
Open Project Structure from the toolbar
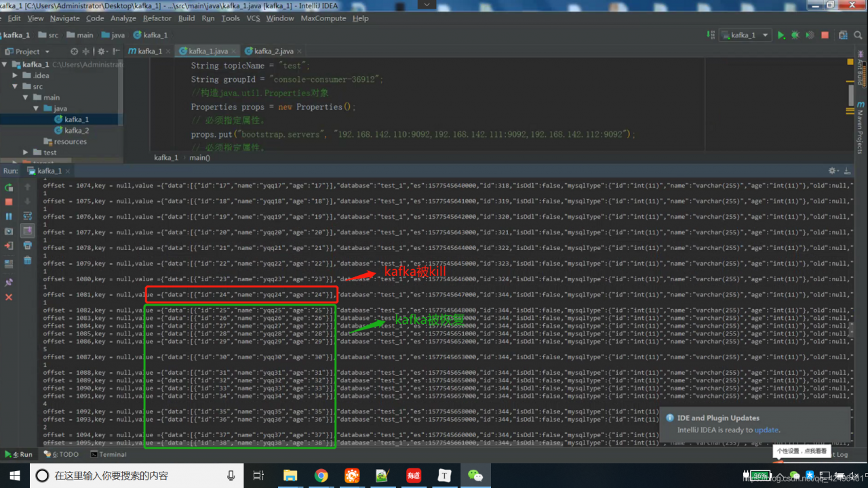point(843,35)
